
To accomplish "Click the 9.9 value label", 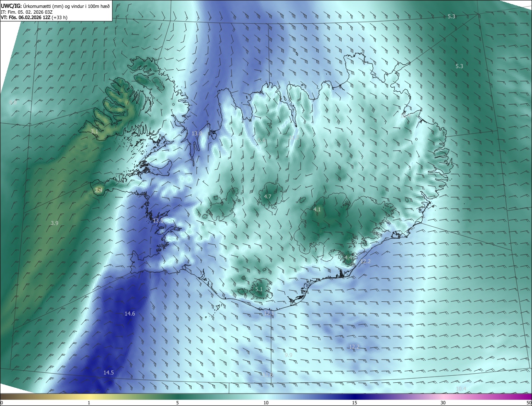I will coord(288,355).
